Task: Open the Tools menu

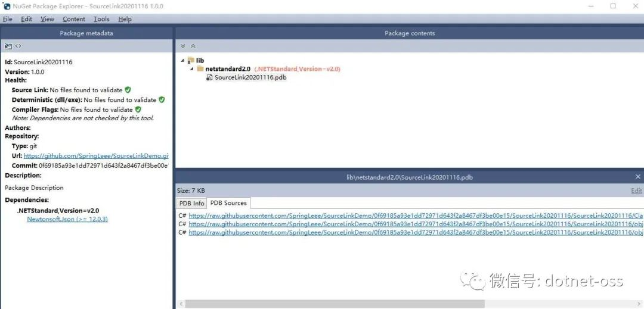Action: (x=101, y=19)
